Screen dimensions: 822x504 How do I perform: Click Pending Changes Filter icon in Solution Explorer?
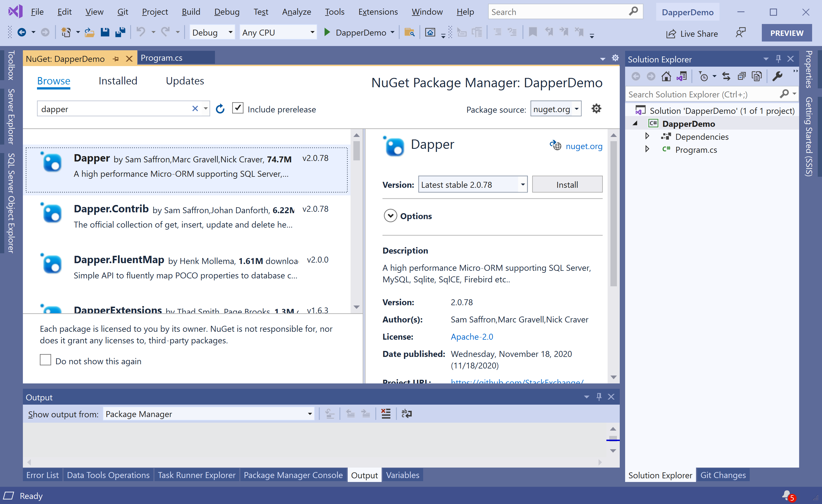coord(703,77)
